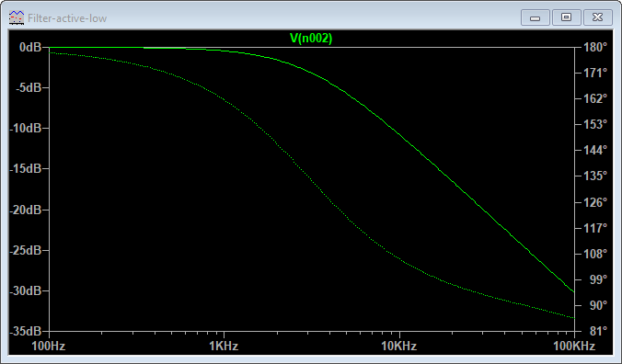The image size is (622, 364).
Task: Click the 100KHz frequency axis label
Action: point(574,347)
